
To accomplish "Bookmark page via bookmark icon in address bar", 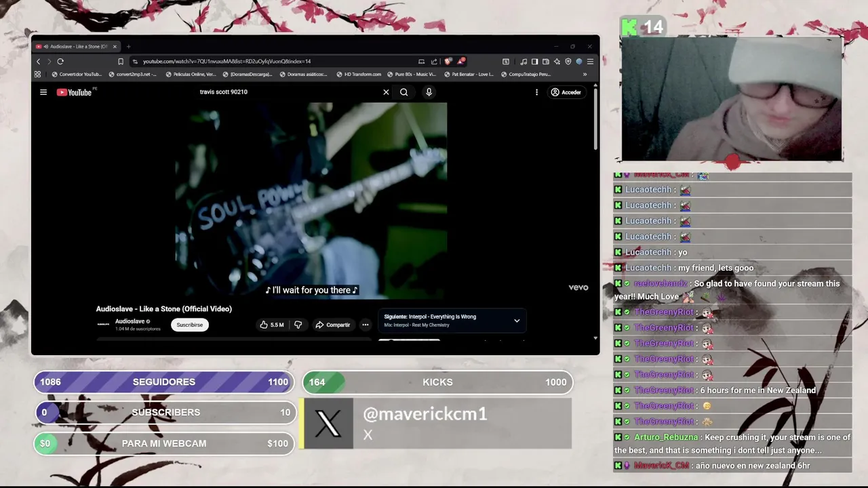I will pos(121,61).
